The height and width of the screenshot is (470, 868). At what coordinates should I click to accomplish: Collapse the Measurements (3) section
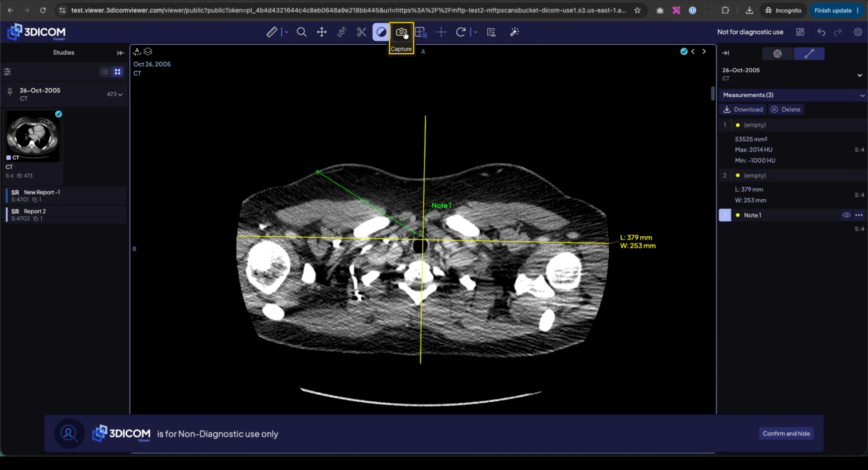point(862,95)
